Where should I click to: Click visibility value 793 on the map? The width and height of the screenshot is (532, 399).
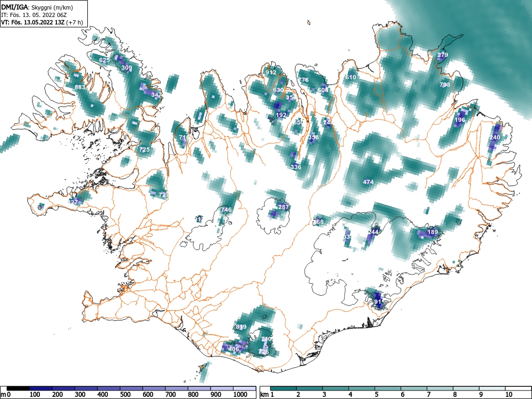(x=445, y=85)
